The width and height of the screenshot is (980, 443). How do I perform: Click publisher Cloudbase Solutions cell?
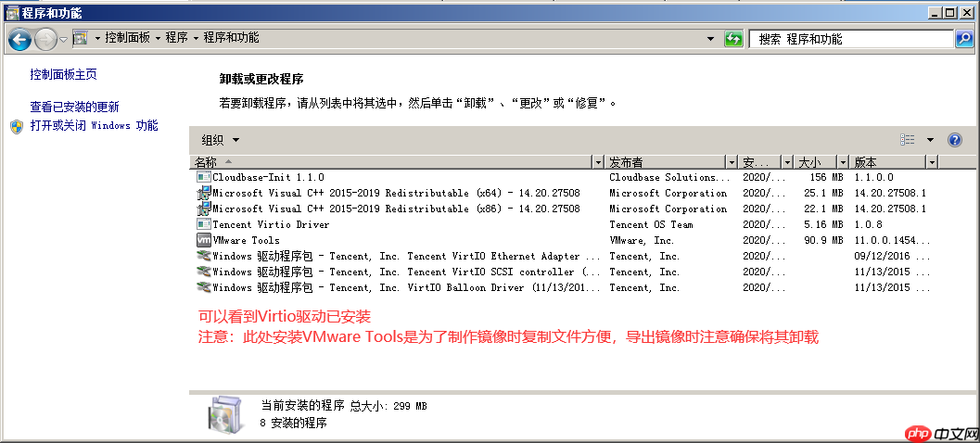pyautogui.click(x=670, y=177)
